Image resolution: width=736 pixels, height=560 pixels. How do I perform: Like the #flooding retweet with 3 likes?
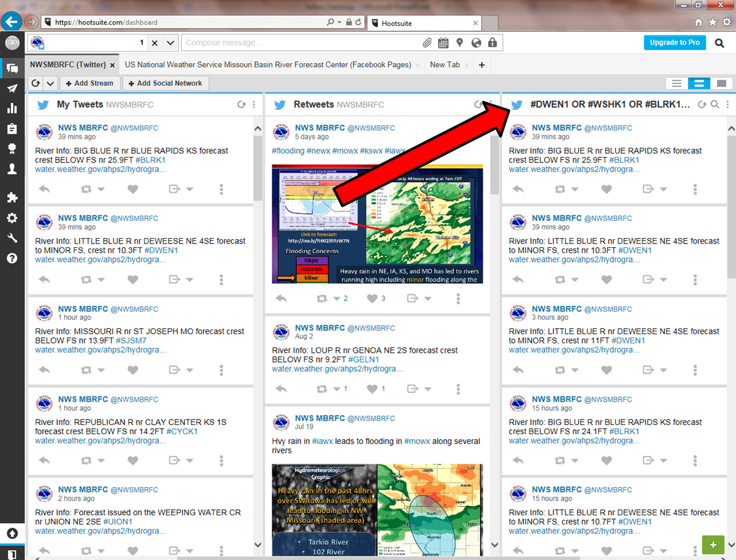click(x=372, y=299)
